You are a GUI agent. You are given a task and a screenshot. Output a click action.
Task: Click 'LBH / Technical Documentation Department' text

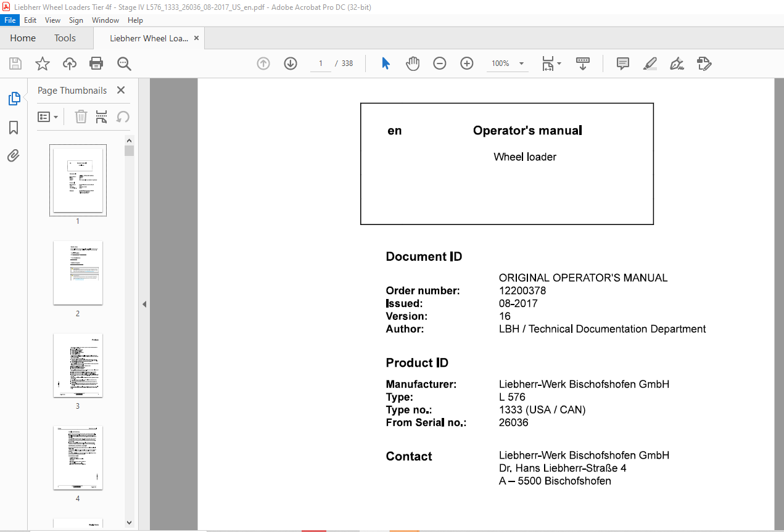pyautogui.click(x=603, y=329)
